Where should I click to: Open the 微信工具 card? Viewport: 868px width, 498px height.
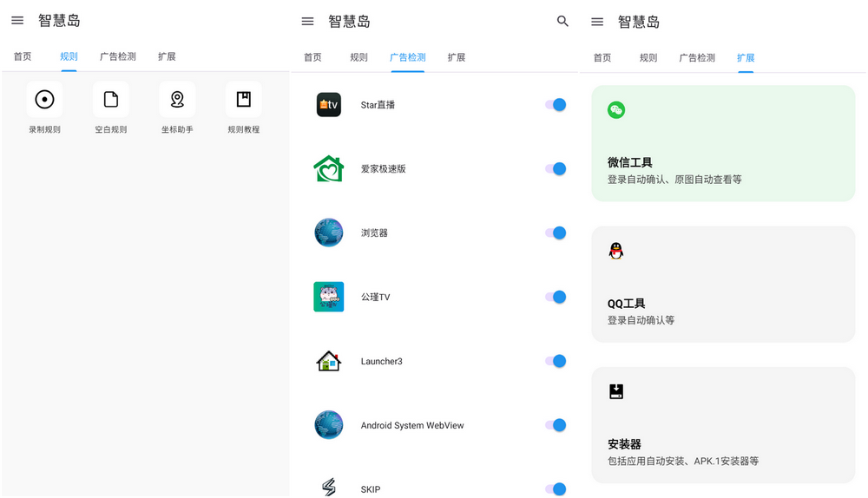pyautogui.click(x=723, y=143)
